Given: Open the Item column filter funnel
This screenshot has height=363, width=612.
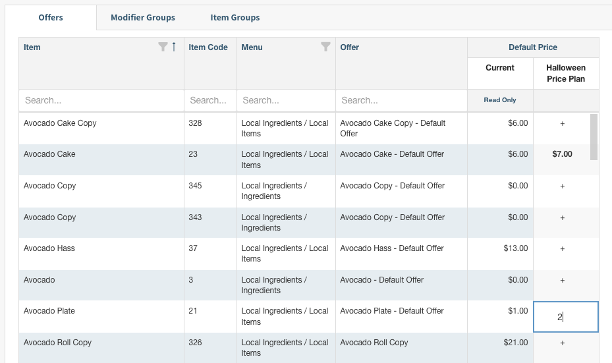Looking at the screenshot, I should pyautogui.click(x=163, y=47).
